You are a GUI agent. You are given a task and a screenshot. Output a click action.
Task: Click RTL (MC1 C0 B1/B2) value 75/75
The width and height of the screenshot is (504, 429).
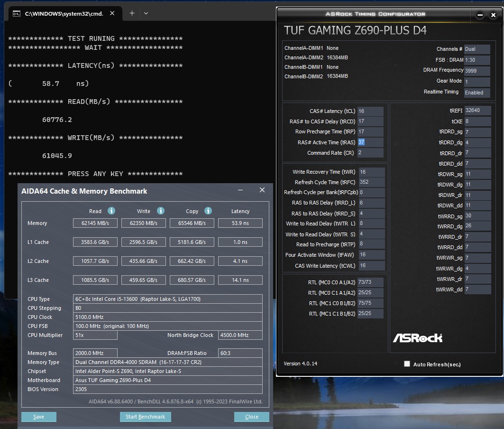[x=371, y=303]
